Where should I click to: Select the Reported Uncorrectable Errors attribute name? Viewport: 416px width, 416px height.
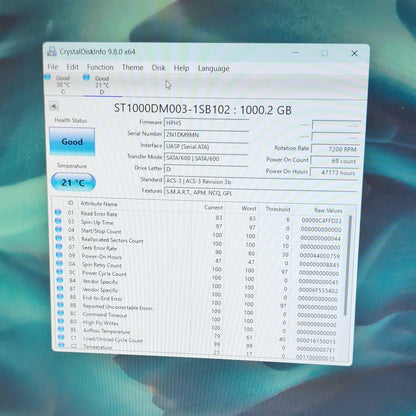[x=118, y=307]
